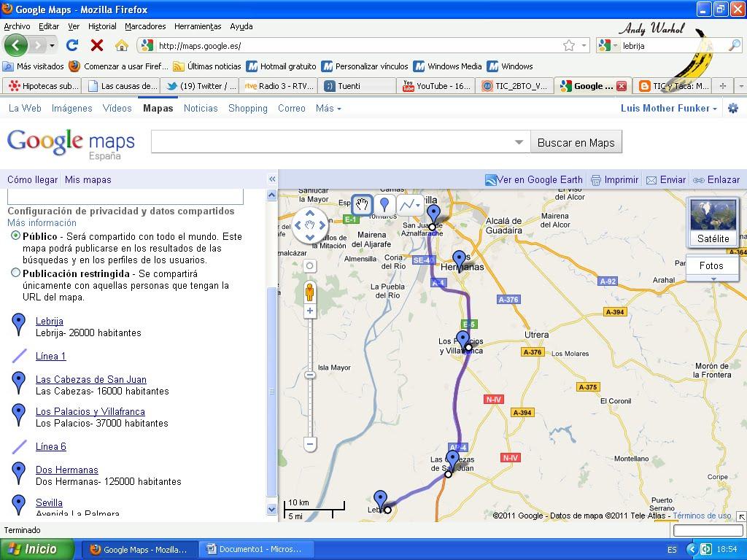Screen dimensions: 747x560
Task: Select the add placemark tool
Action: tap(384, 205)
